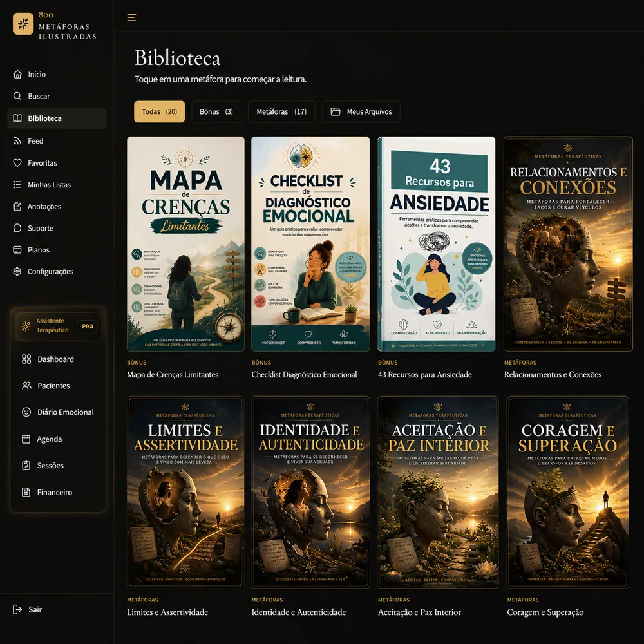The image size is (644, 644).
Task: Click the title 'Identidade e Autenticidade'
Action: (x=299, y=612)
